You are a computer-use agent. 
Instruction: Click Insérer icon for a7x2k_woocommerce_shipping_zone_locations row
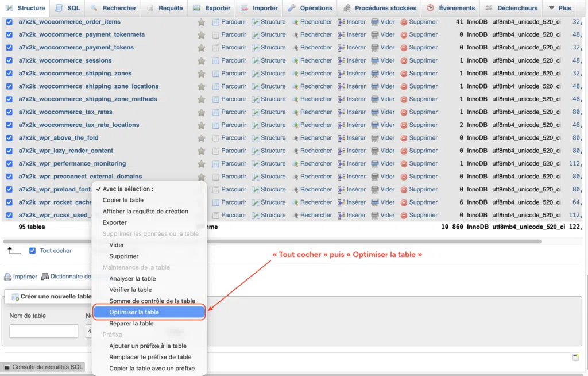click(x=341, y=86)
